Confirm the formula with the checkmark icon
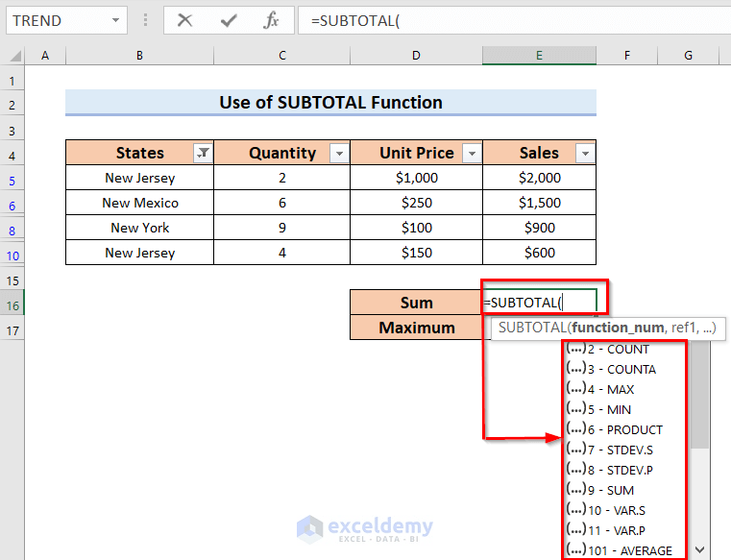The width and height of the screenshot is (731, 560). 229,20
